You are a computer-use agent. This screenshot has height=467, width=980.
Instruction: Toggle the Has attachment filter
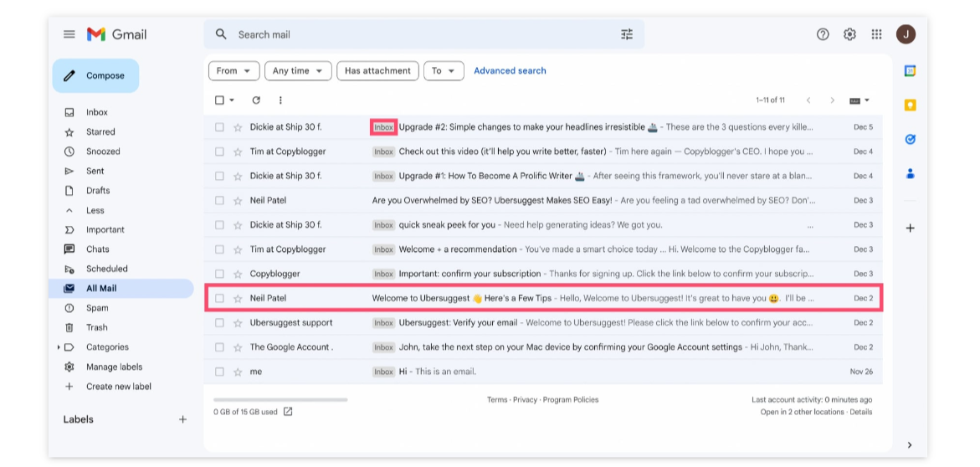377,70
